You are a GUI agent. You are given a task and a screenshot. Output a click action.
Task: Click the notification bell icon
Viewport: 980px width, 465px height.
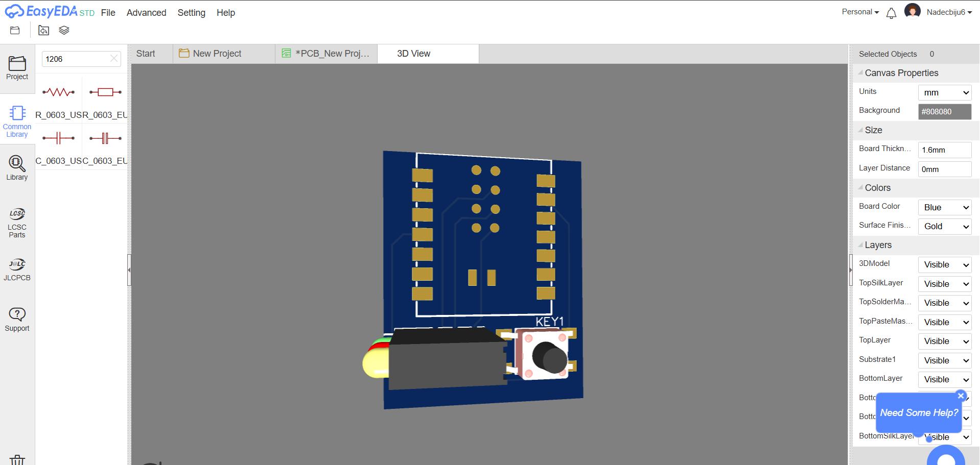click(x=891, y=13)
